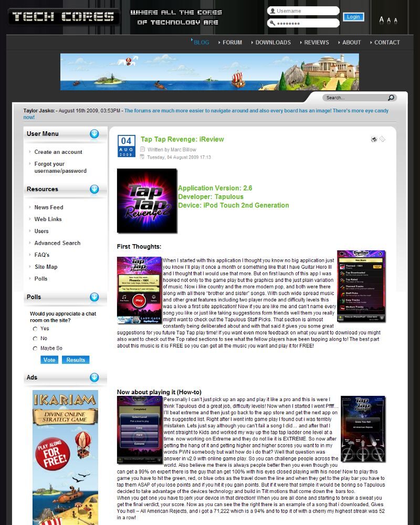420x525 pixels.
Task: Open the Tap Tap Revenge: iReview title
Action: coord(182,139)
